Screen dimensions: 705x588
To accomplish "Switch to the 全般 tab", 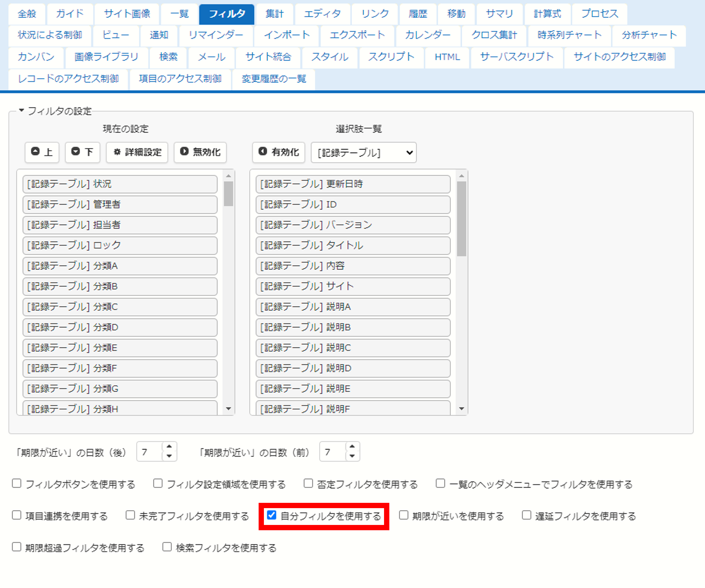I will coord(27,14).
